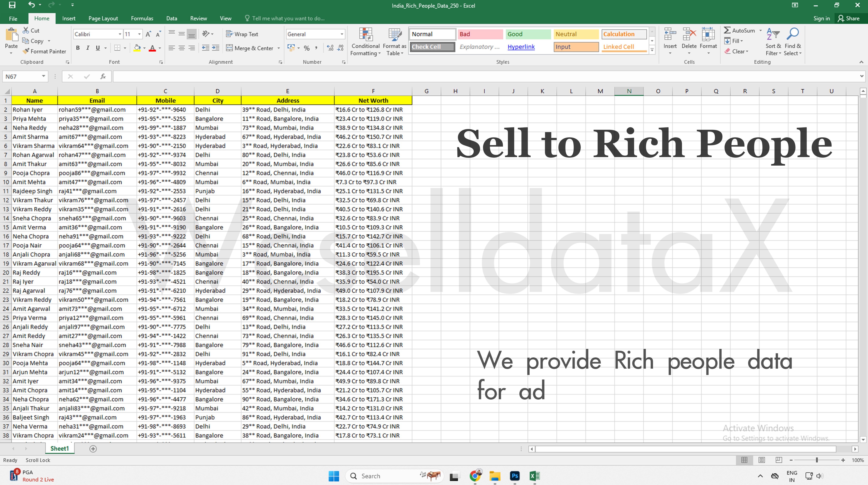Screen dimensions: 868x485
Task: Switch to Normal view in status bar
Action: tap(744, 460)
